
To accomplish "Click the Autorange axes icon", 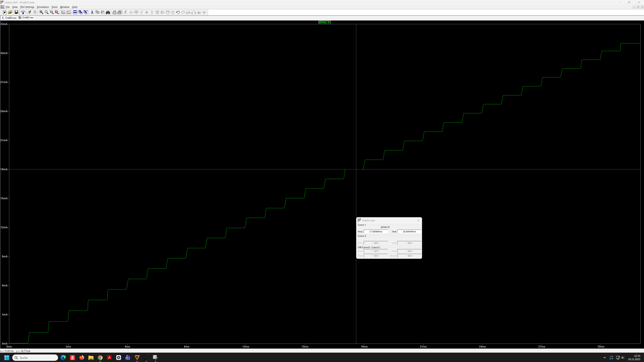I will coord(68,12).
